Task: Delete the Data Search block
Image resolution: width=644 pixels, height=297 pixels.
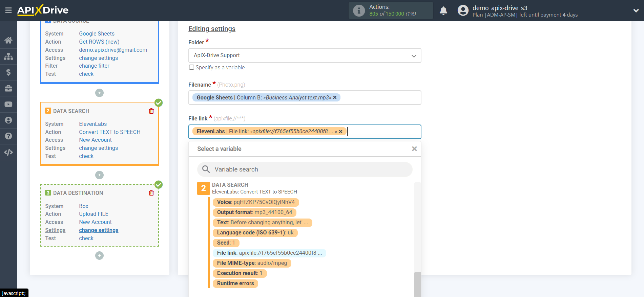Action: tap(151, 111)
